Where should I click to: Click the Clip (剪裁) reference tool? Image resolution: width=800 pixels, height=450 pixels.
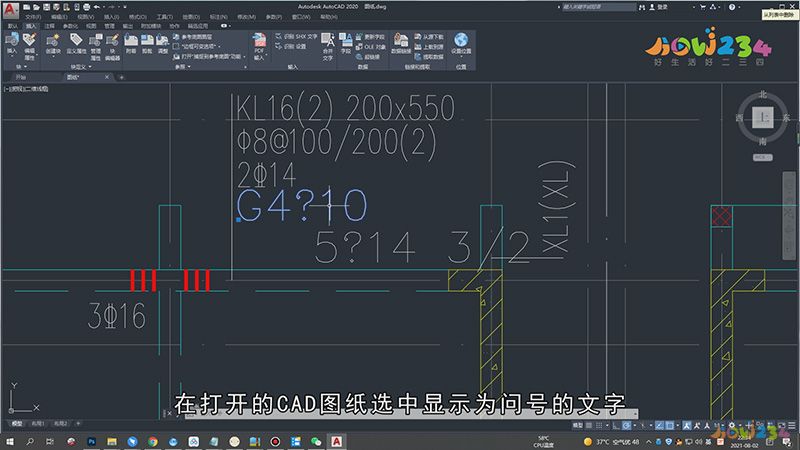[147, 44]
